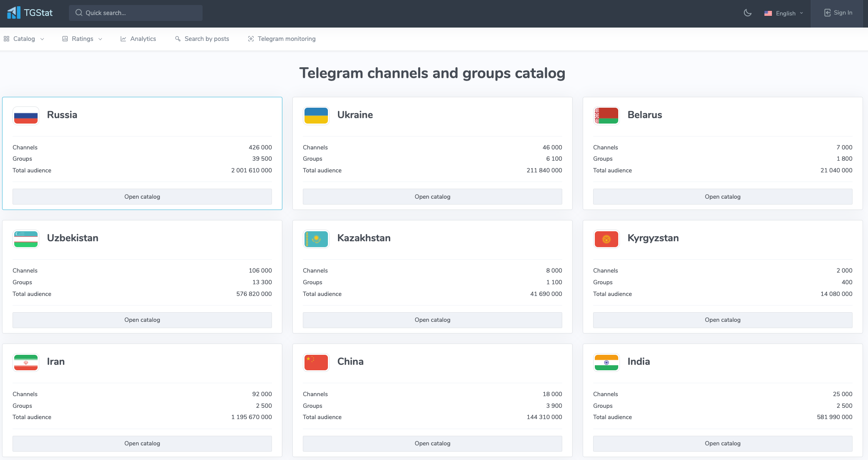The height and width of the screenshot is (460, 868).
Task: Click the Sign In door icon
Action: pos(827,13)
